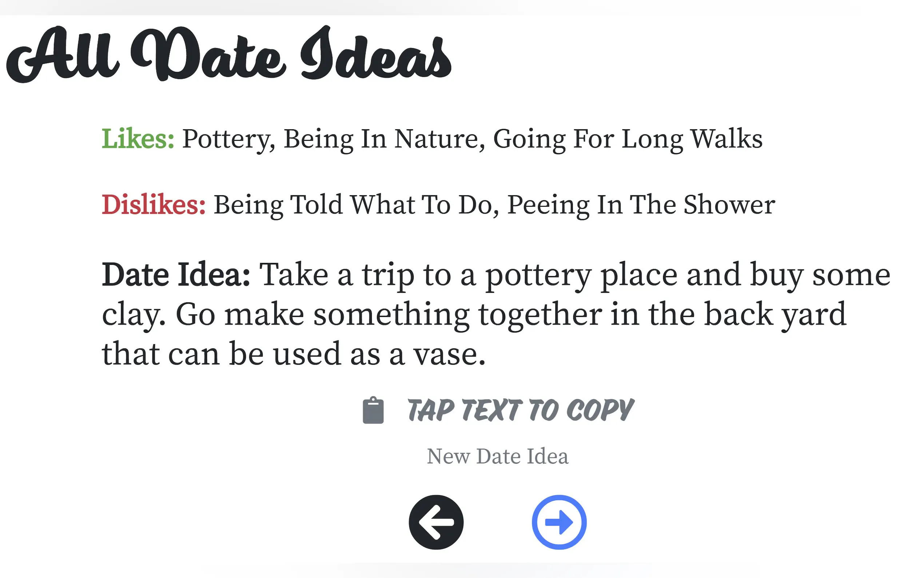The height and width of the screenshot is (578, 924).
Task: Click the gray clipboard icon
Action: (x=373, y=411)
